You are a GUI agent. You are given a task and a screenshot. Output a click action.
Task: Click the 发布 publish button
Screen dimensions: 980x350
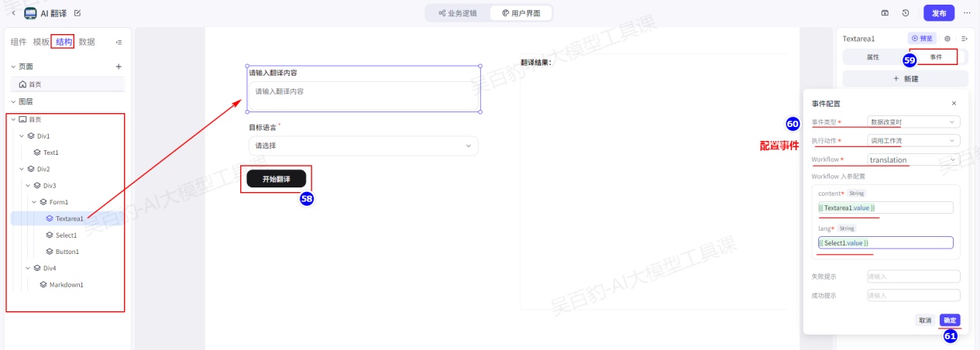click(938, 13)
